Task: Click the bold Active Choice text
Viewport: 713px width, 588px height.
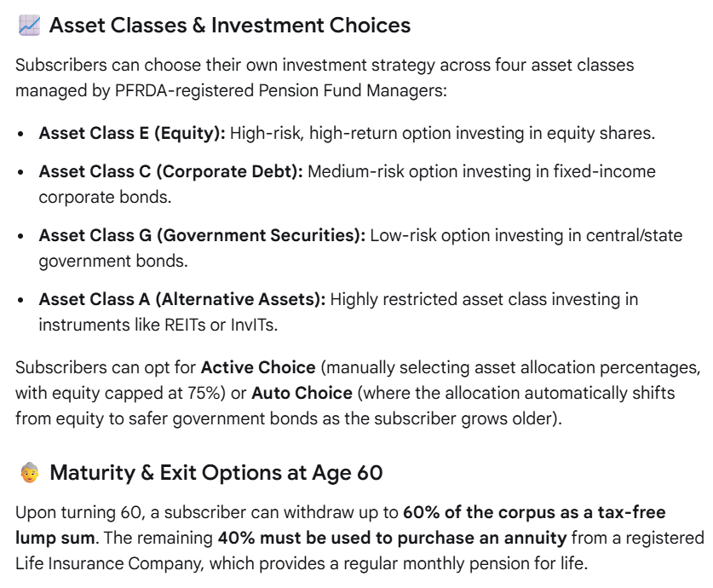Action: pyautogui.click(x=258, y=367)
